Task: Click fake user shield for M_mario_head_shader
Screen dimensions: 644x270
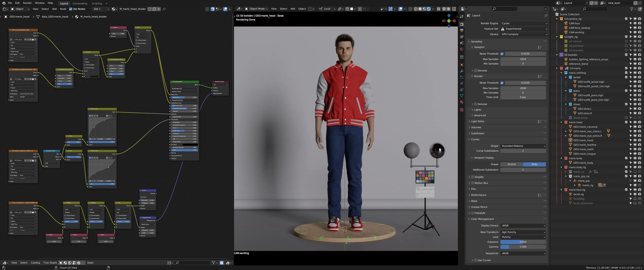Action: click(x=149, y=9)
